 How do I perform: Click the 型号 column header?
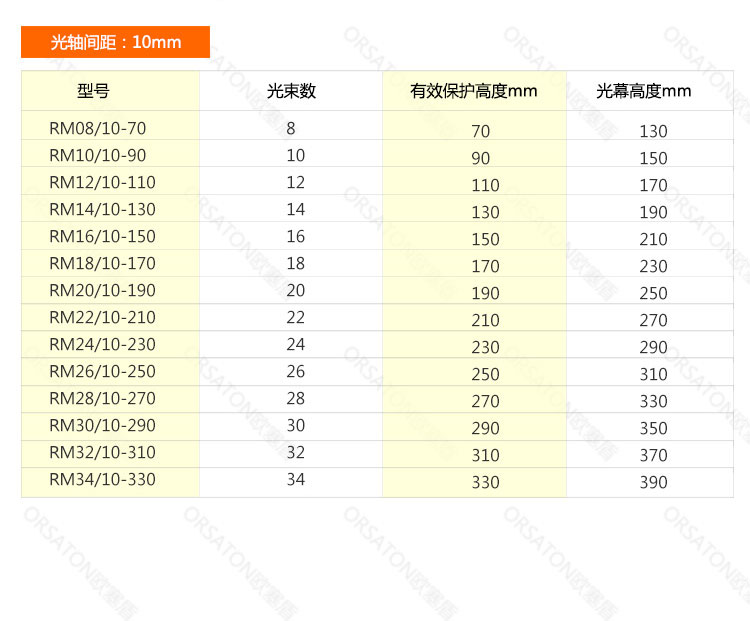(x=93, y=91)
